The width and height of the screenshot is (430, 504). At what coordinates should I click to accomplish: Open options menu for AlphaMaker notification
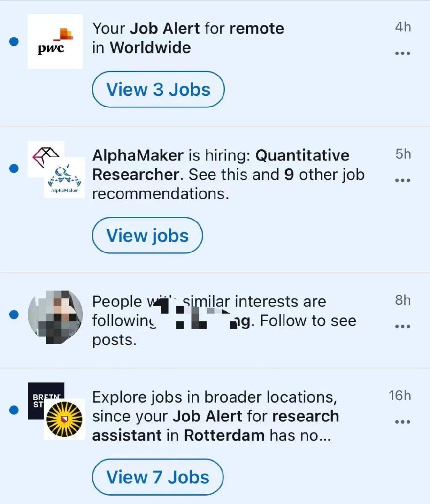(x=402, y=181)
